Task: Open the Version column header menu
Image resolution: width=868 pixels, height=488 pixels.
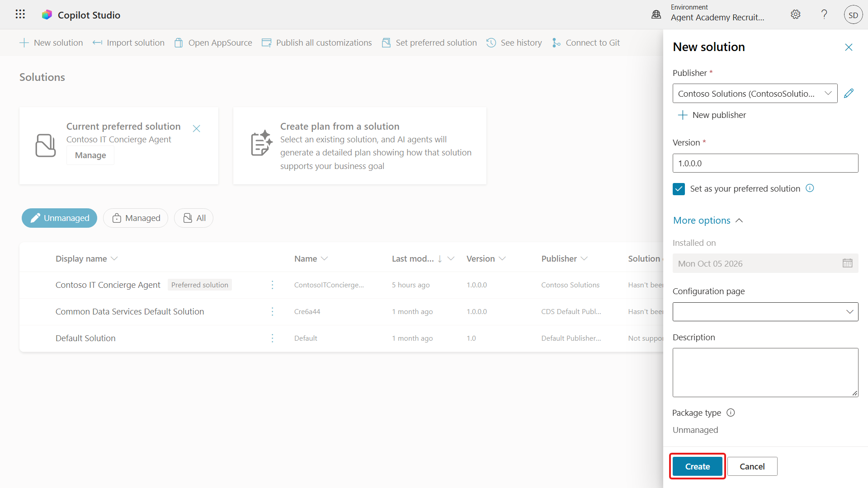Action: pos(486,258)
